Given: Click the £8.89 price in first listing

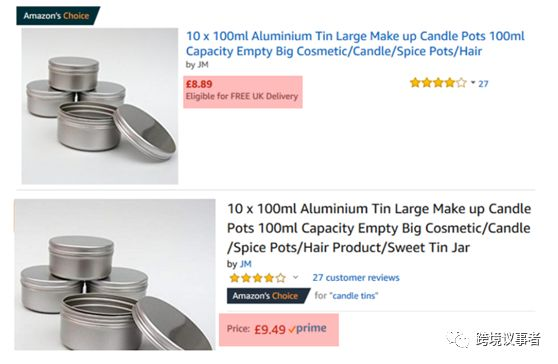Looking at the screenshot, I should pos(199,84).
